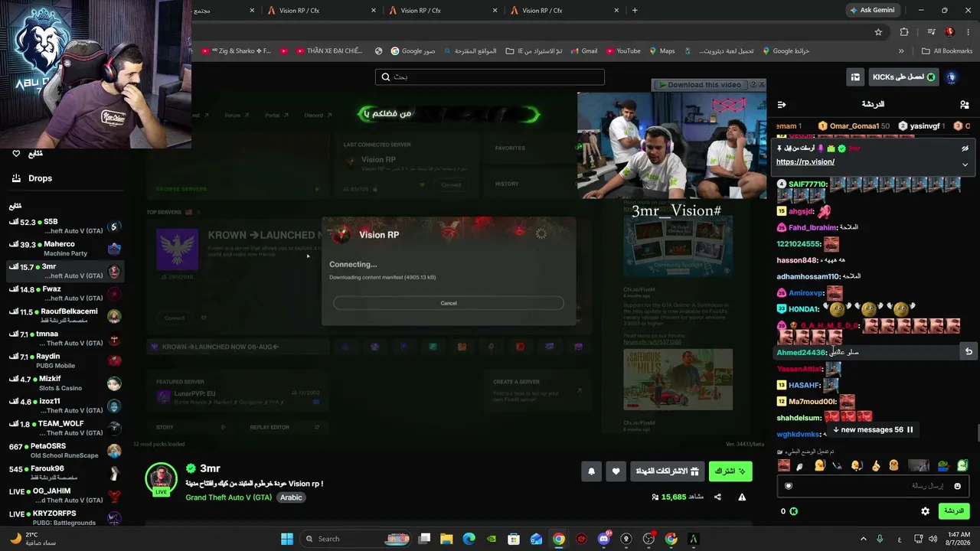The height and width of the screenshot is (551, 980).
Task: Click the Windows taskbar Search box
Action: coord(354,539)
